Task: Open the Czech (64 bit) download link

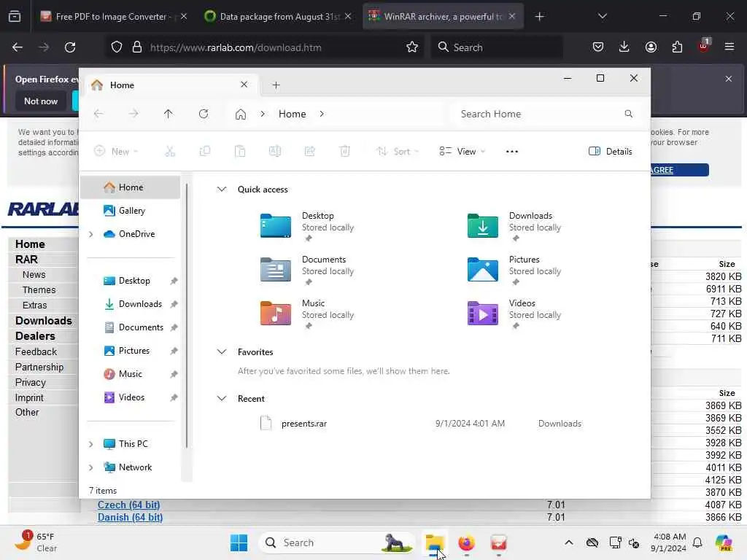Action: [128, 505]
